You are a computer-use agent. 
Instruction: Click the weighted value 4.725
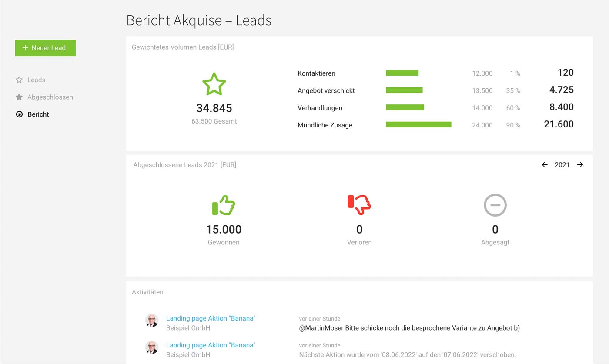561,90
